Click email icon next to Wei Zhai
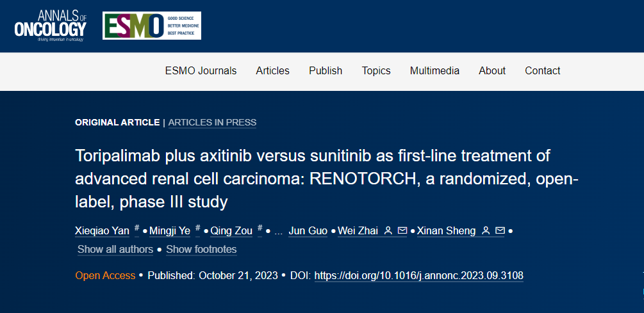The image size is (644, 313). [402, 231]
